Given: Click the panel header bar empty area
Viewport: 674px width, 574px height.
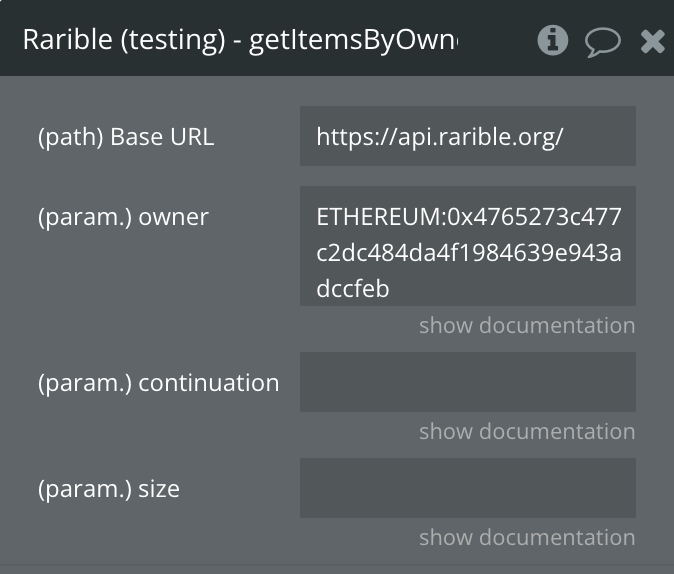Looking at the screenshot, I should pyautogui.click(x=496, y=40).
